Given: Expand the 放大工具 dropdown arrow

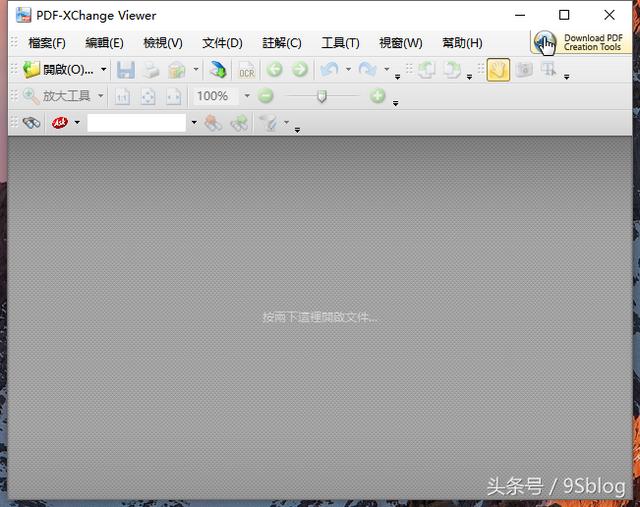Looking at the screenshot, I should (x=100, y=96).
